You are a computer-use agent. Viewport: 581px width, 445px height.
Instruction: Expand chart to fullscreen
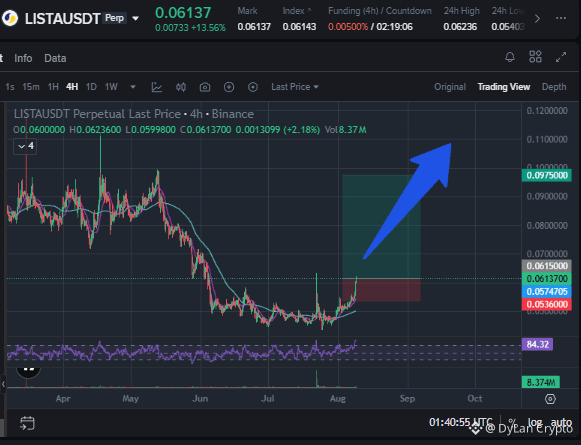(x=561, y=57)
